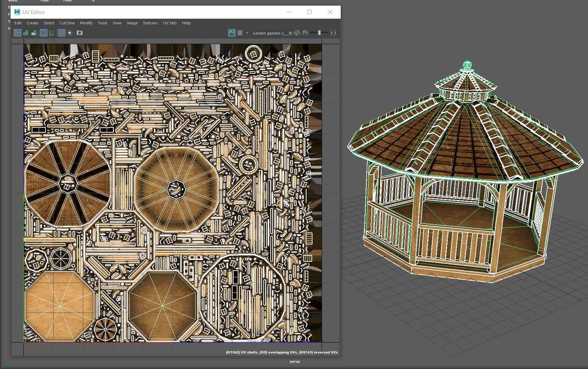This screenshot has height=369, width=588.
Task: Toggle shaded UV shells display icon
Action: 26,33
